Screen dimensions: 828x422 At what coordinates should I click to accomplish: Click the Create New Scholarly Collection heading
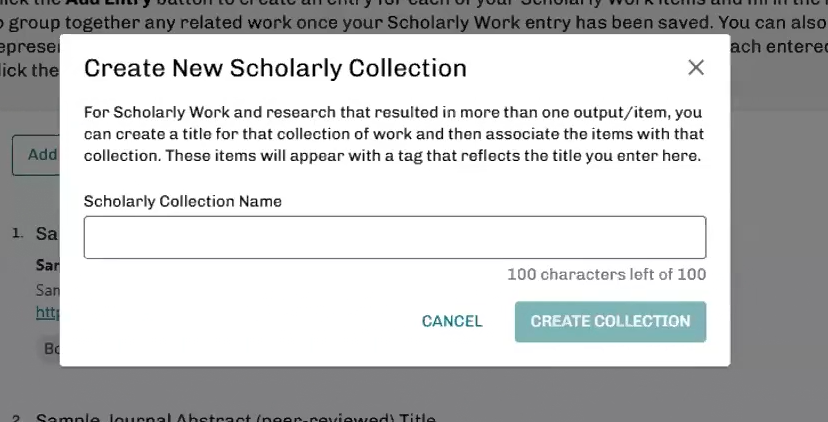point(275,68)
